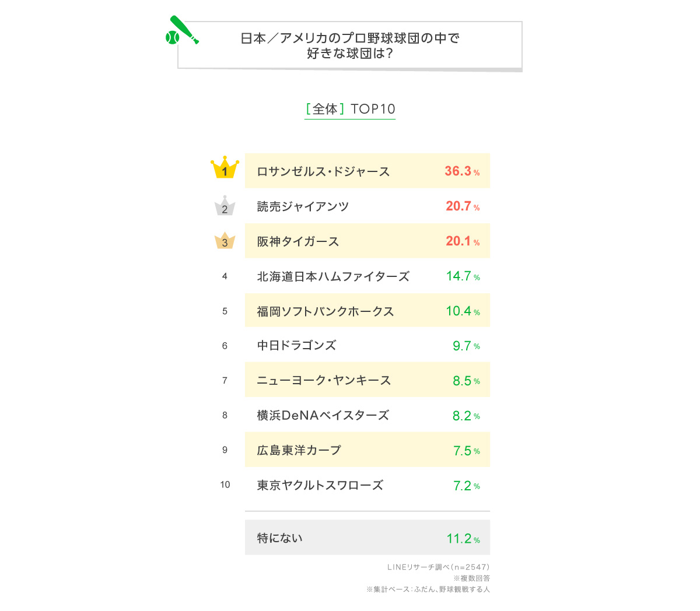700x611 pixels.
Task: Click the 東京ヤクルトスワローズ row
Action: click(x=367, y=485)
